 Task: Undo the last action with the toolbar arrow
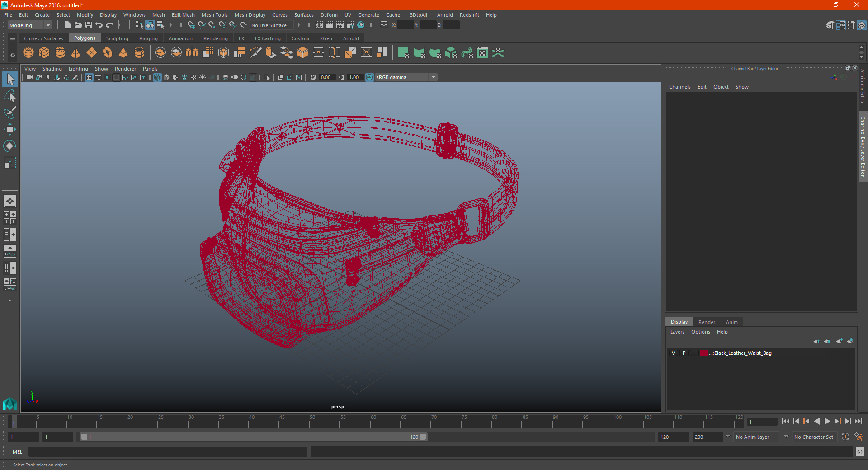pyautogui.click(x=99, y=25)
